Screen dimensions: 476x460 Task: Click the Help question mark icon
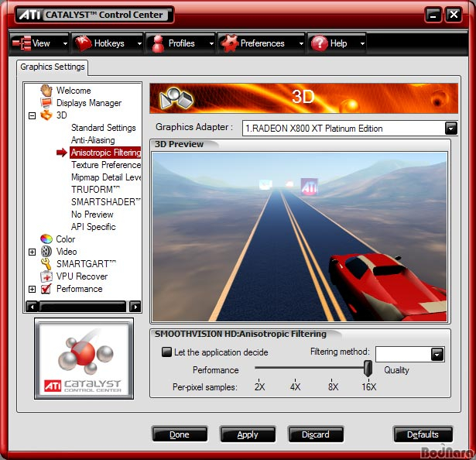319,43
